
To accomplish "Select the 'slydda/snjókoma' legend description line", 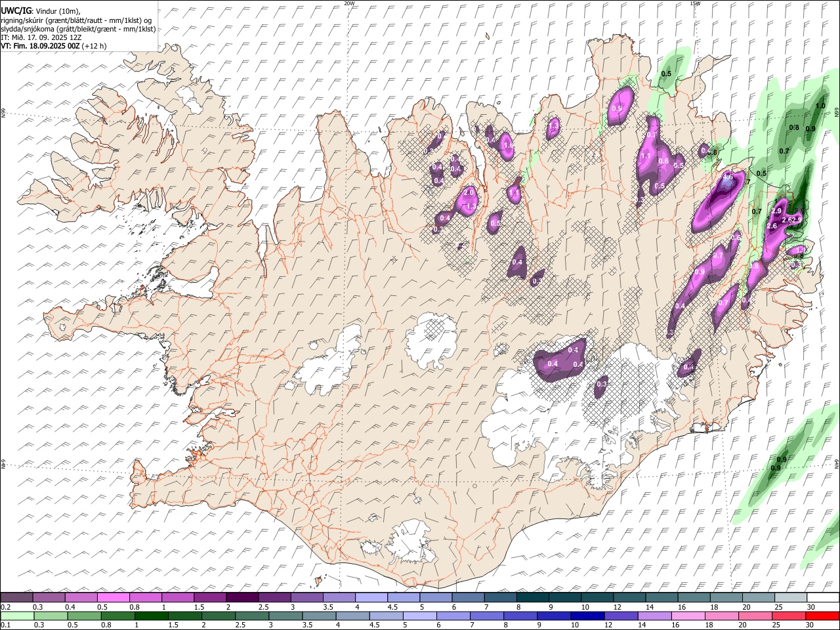I will coord(78,29).
